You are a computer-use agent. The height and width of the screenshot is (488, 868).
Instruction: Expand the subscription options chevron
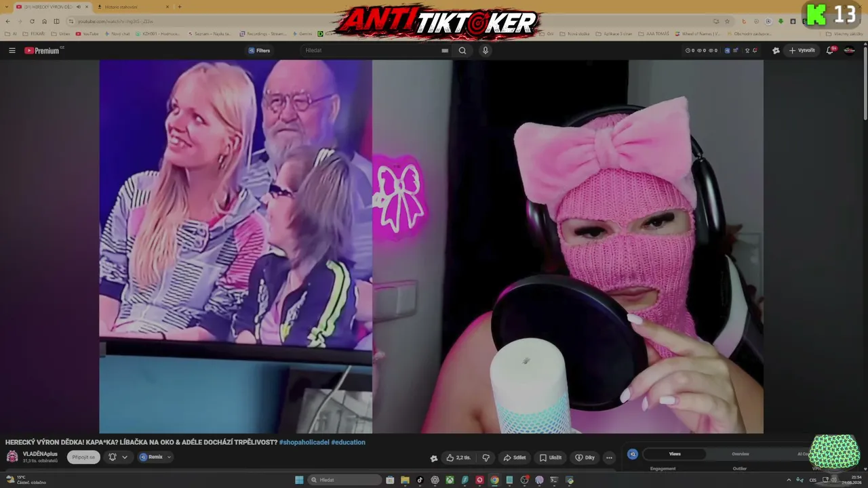(x=125, y=457)
